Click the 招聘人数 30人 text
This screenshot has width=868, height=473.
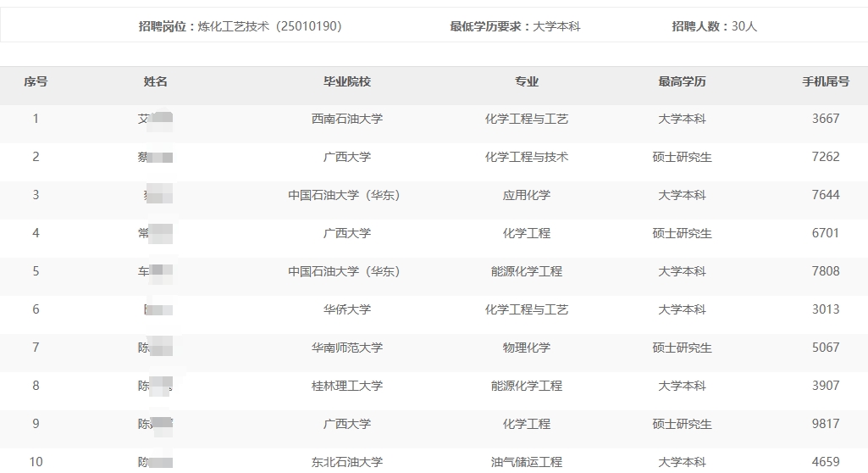click(x=714, y=26)
